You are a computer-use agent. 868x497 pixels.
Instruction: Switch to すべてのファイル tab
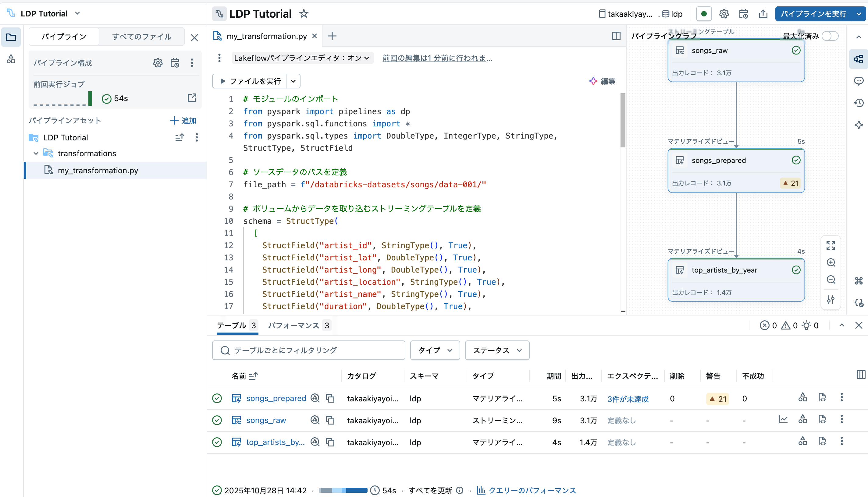(x=141, y=37)
